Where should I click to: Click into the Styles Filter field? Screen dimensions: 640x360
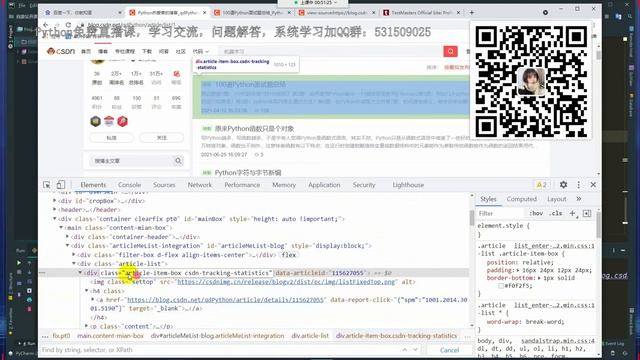(x=500, y=213)
